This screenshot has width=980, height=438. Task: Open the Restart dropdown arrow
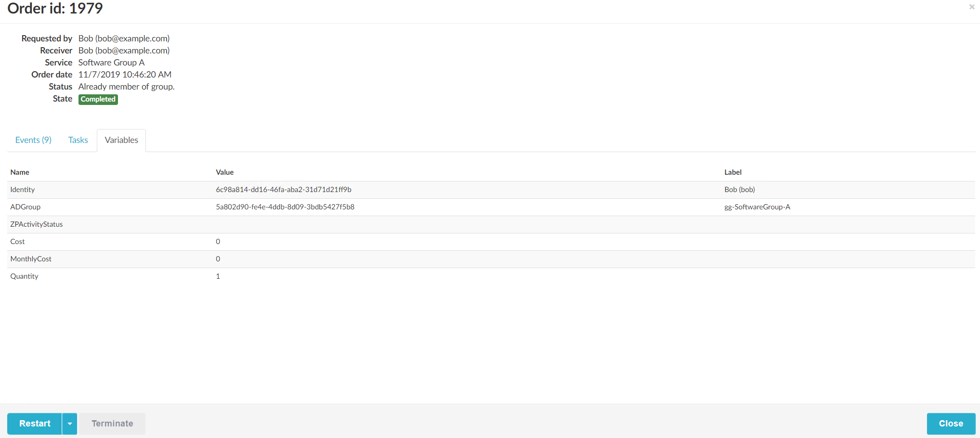(70, 424)
